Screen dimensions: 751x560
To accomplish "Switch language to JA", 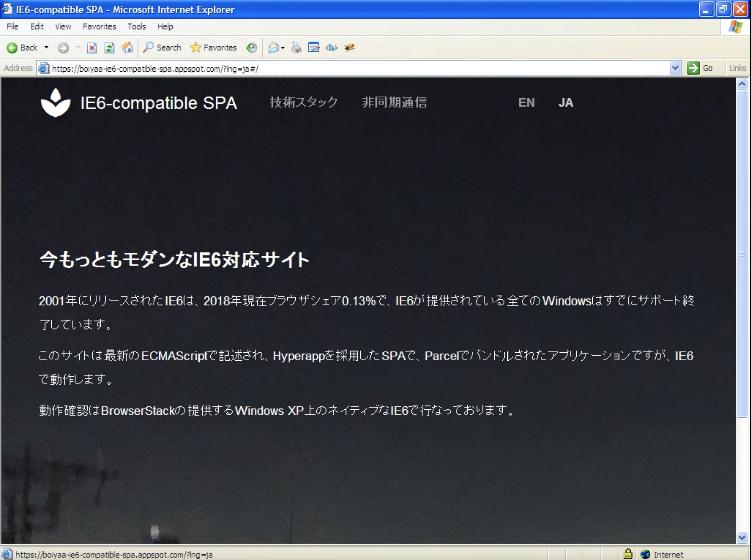I will click(566, 102).
